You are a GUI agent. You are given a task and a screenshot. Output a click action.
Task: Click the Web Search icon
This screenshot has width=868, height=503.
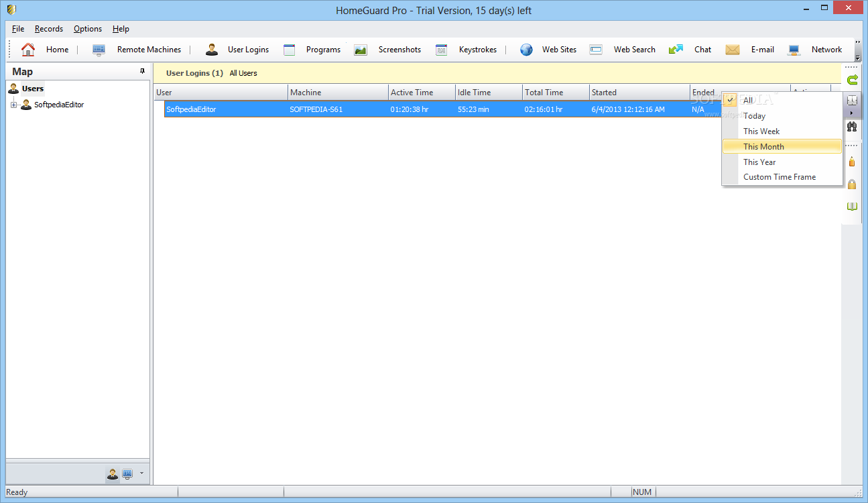coord(596,50)
